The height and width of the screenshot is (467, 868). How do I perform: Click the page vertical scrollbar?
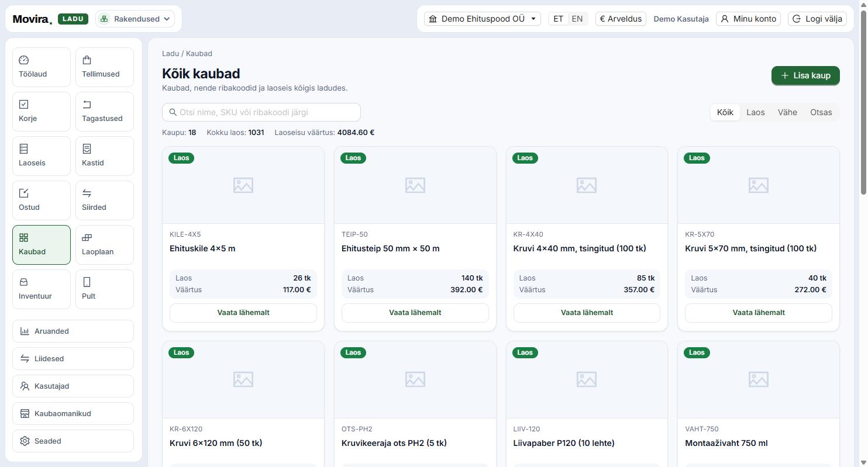[864, 102]
